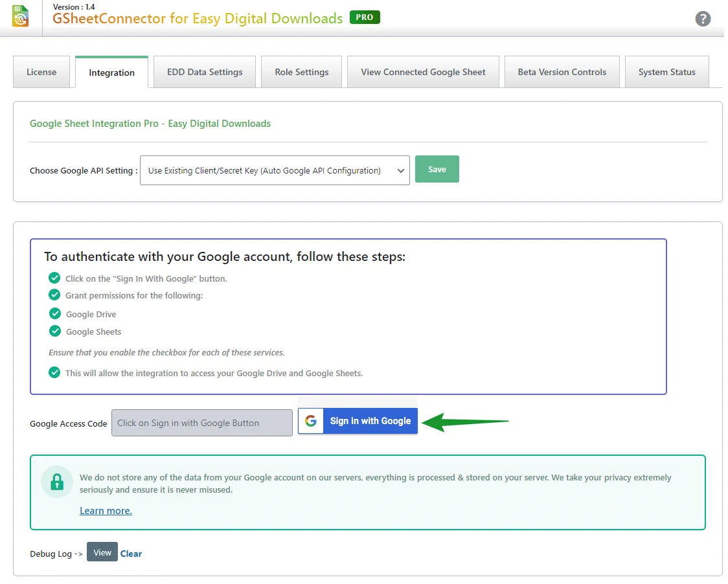Expand the Google API Setting dropdown

(275, 170)
